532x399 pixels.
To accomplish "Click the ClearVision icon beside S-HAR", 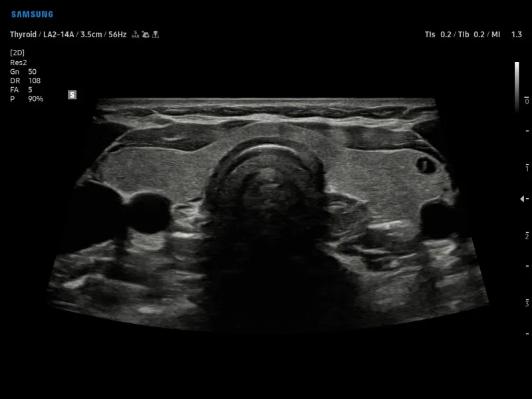I will coord(146,35).
